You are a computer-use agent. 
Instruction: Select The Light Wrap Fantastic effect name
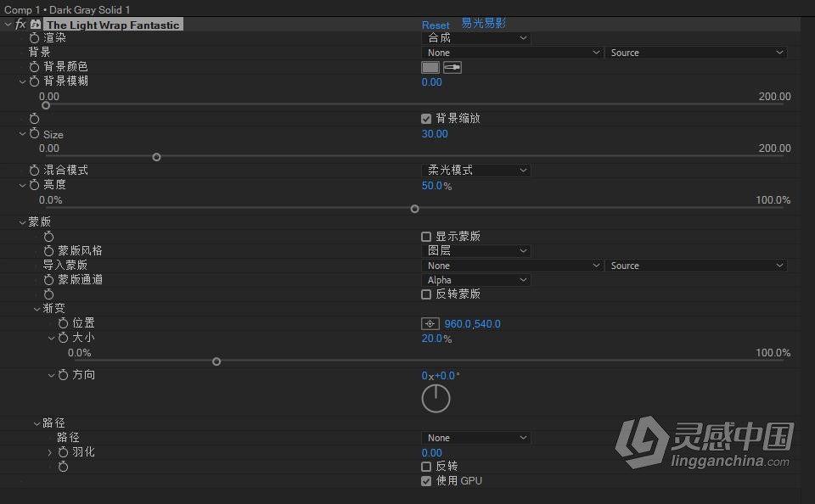pos(113,25)
